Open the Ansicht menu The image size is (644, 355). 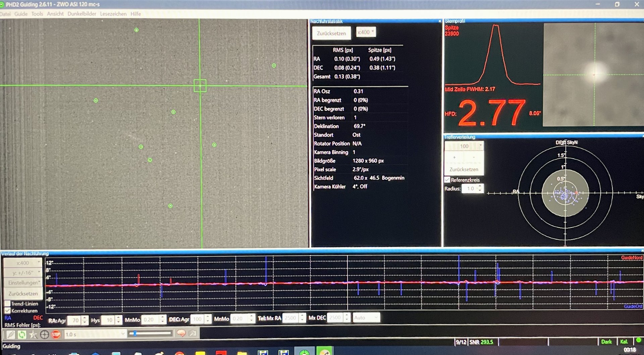pyautogui.click(x=55, y=14)
